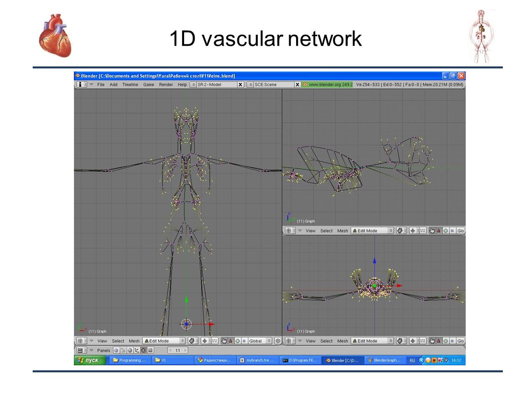Open the pivot selector in bottom-right viewport

click(414, 341)
